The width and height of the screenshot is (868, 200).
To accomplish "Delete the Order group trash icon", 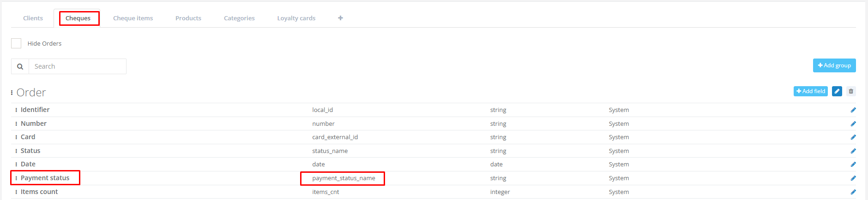I will [x=851, y=91].
